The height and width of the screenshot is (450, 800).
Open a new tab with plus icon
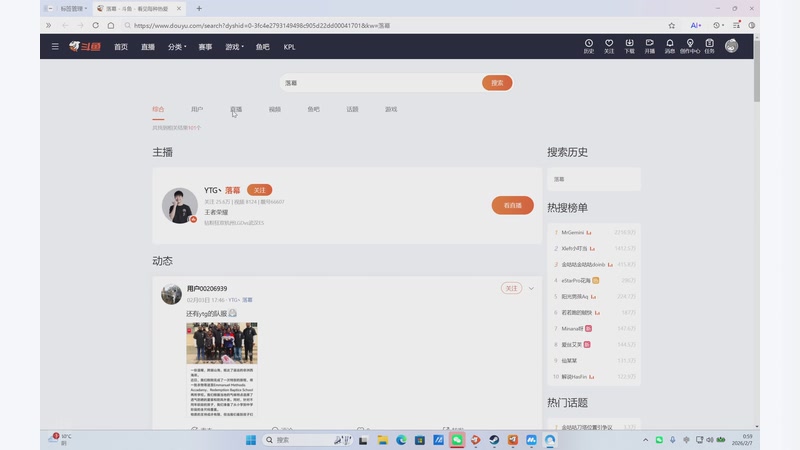(199, 9)
